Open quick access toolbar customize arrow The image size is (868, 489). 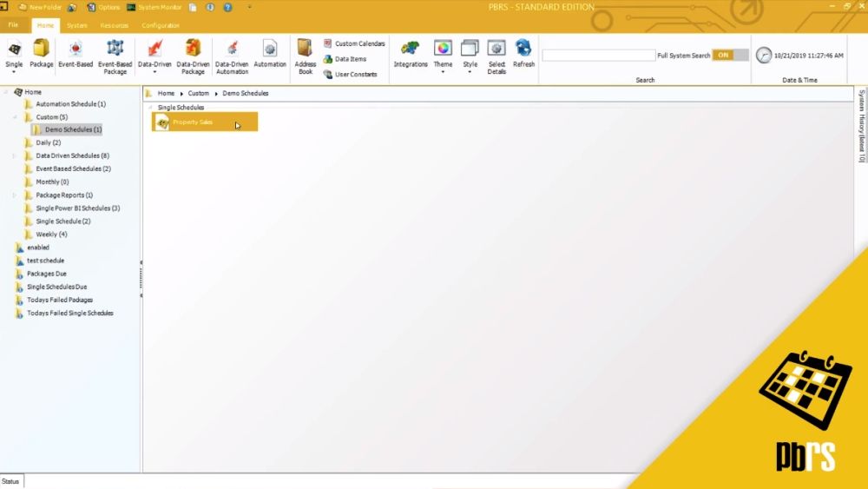(250, 7)
